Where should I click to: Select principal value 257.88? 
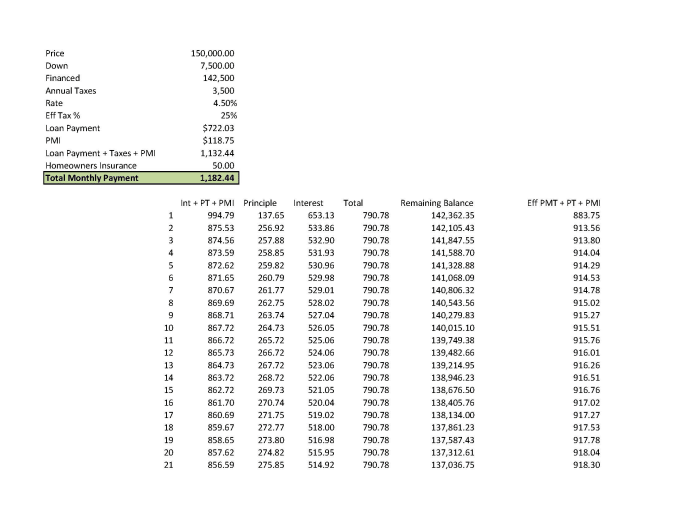[271, 240]
